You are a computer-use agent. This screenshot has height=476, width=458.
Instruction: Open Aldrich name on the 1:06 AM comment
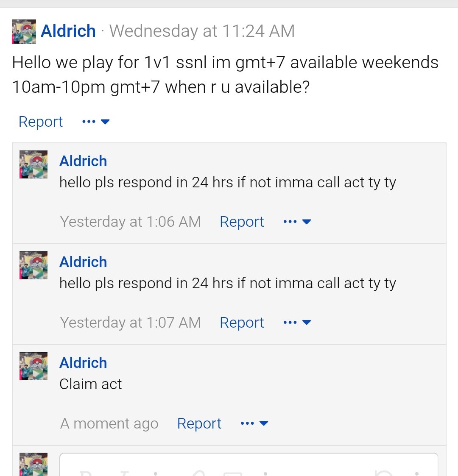point(83,161)
